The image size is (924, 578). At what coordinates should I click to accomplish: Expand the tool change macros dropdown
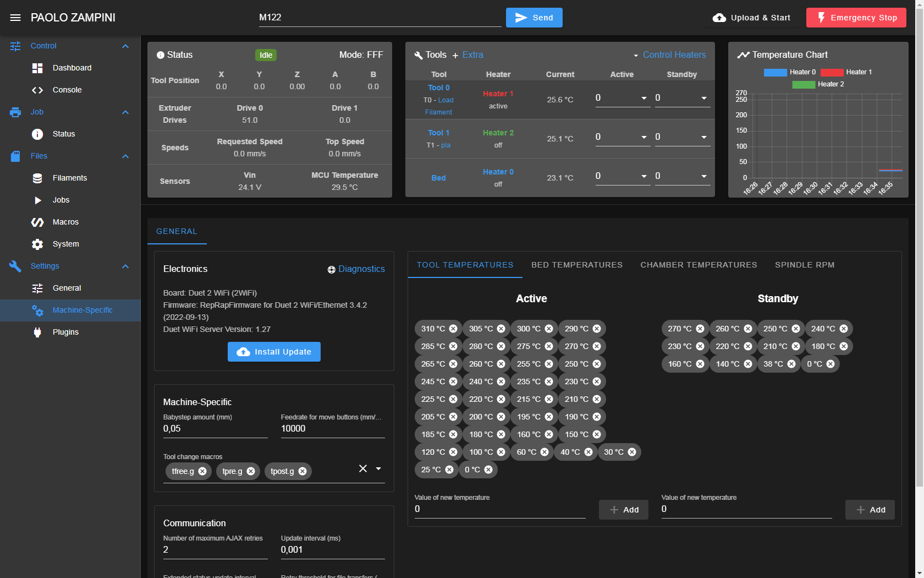tap(378, 468)
